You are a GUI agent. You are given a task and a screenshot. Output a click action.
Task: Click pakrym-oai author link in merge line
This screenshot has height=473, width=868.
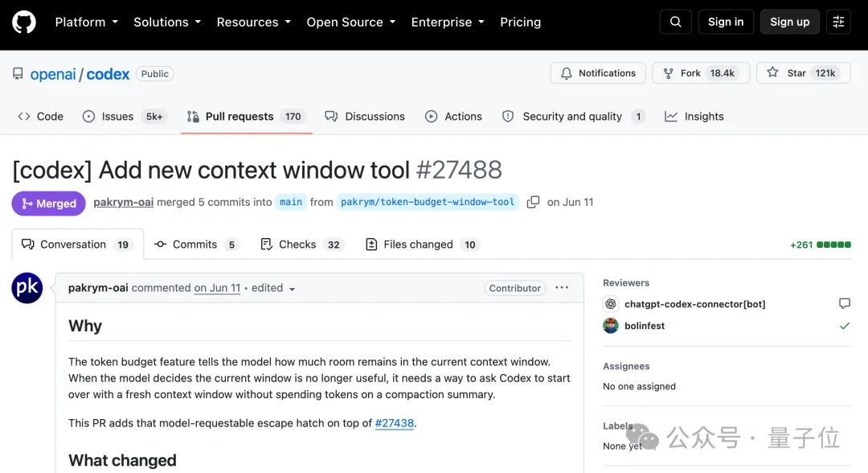(x=124, y=202)
